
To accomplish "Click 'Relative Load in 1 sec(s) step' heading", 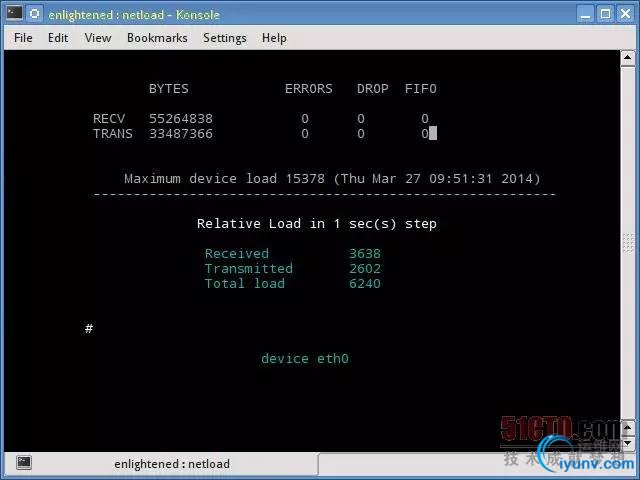I will (x=317, y=224).
